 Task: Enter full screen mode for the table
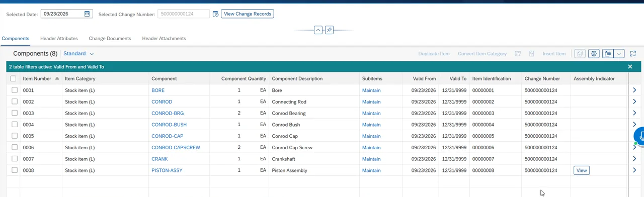pyautogui.click(x=633, y=54)
